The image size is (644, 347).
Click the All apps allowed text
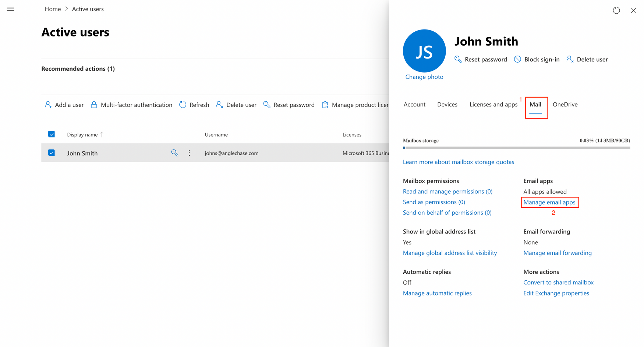click(545, 192)
